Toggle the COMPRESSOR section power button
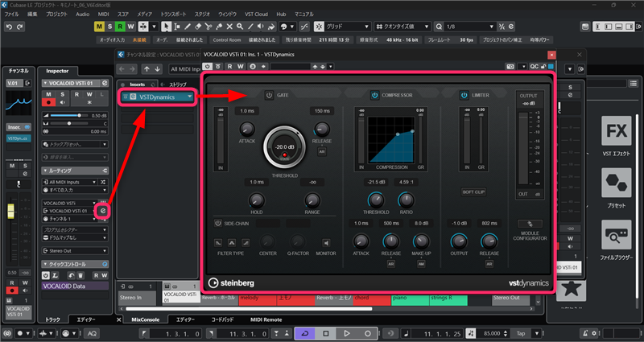The height and width of the screenshot is (342, 644). [374, 95]
